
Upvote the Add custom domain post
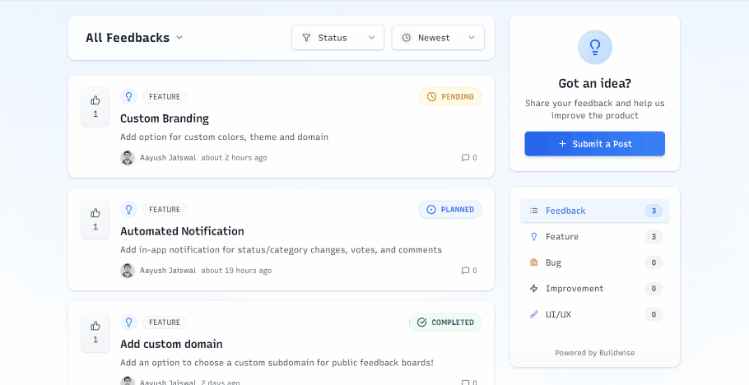[x=96, y=332]
